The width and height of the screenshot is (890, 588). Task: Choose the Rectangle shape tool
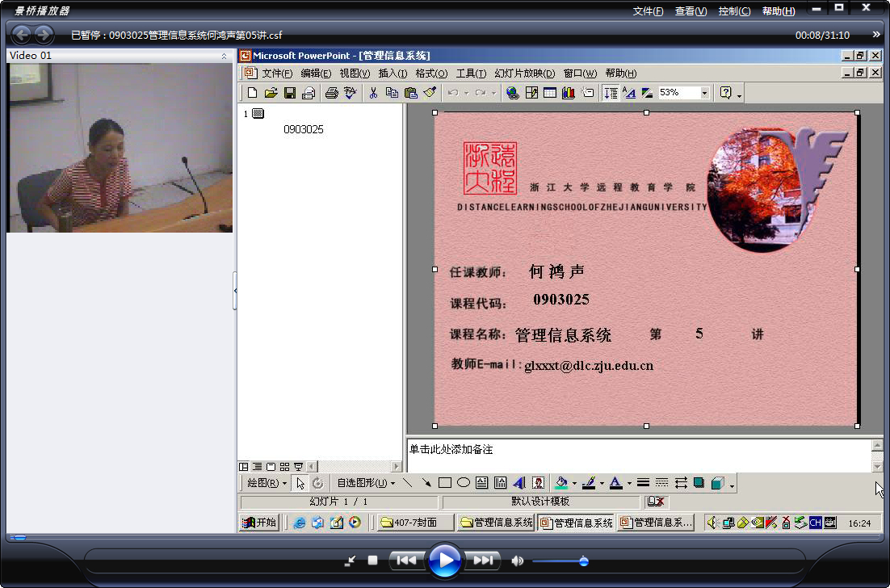[445, 483]
